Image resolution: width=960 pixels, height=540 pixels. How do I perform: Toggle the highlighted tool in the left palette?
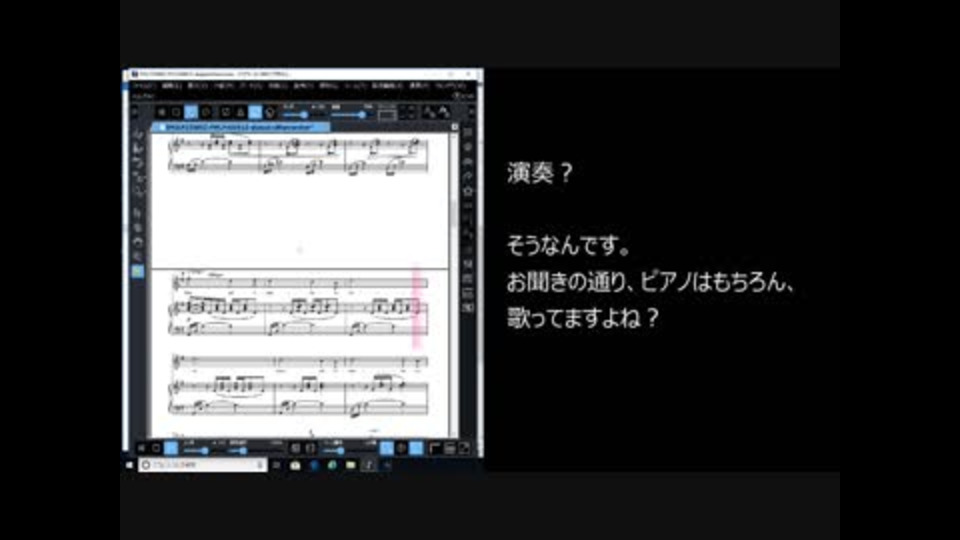(138, 271)
